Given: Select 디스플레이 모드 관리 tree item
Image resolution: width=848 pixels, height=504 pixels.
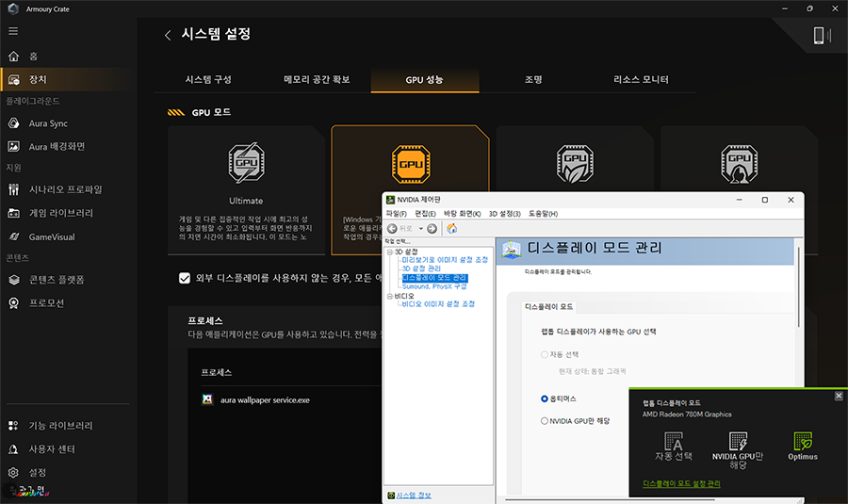Looking at the screenshot, I should [434, 278].
